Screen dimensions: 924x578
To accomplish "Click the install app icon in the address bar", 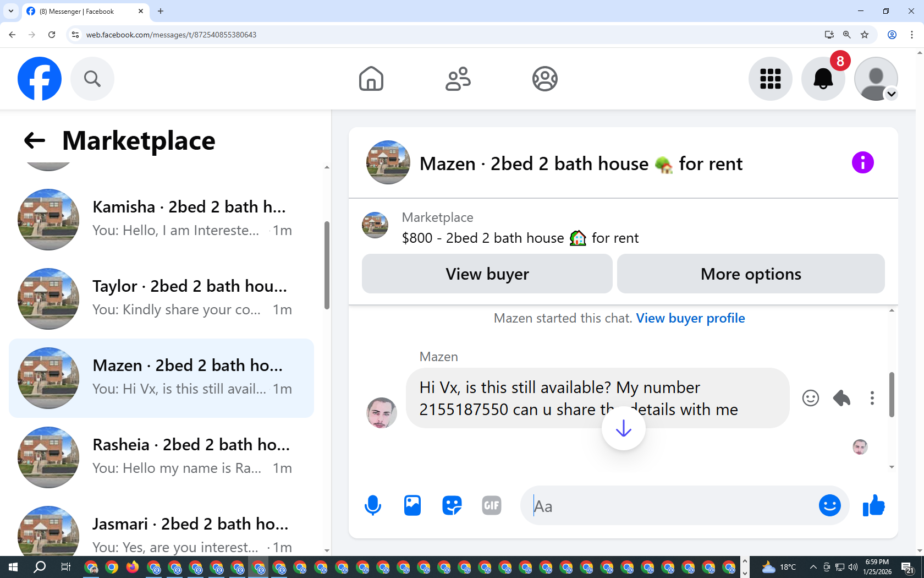I will [x=829, y=35].
